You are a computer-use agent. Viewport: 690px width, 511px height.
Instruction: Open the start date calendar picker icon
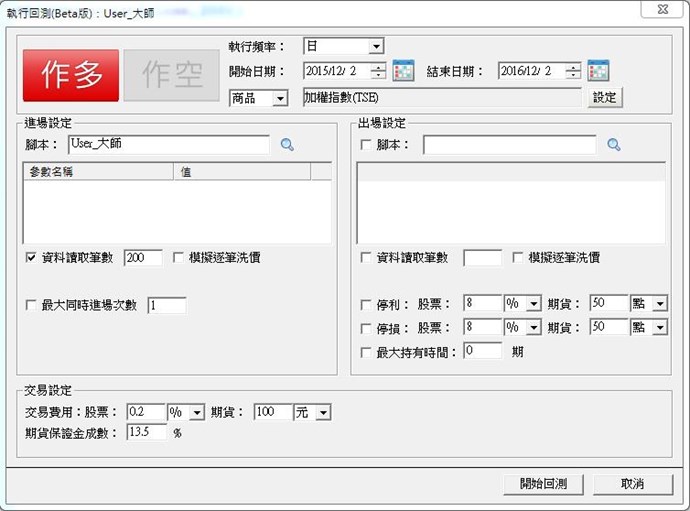[x=403, y=71]
